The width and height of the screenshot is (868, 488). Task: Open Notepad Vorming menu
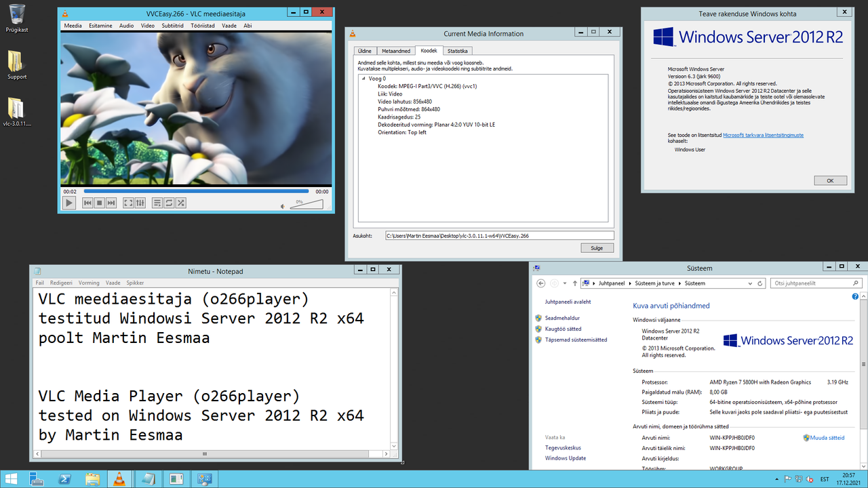89,283
